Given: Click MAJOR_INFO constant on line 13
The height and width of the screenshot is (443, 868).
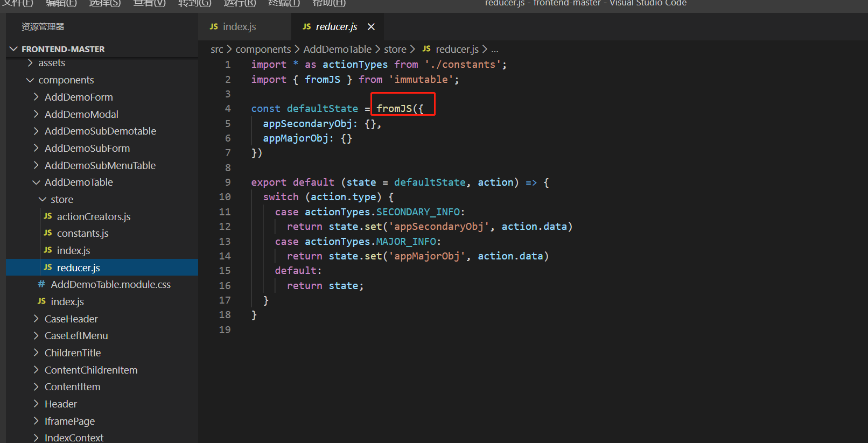Looking at the screenshot, I should [x=406, y=242].
